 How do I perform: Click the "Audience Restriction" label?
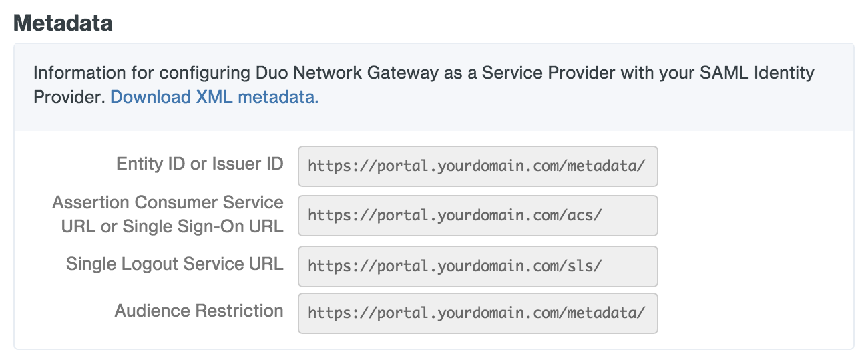199,311
